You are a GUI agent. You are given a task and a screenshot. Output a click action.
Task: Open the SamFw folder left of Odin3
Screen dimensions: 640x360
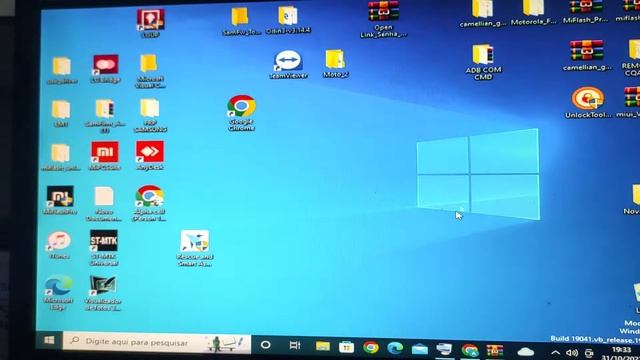coord(241,22)
